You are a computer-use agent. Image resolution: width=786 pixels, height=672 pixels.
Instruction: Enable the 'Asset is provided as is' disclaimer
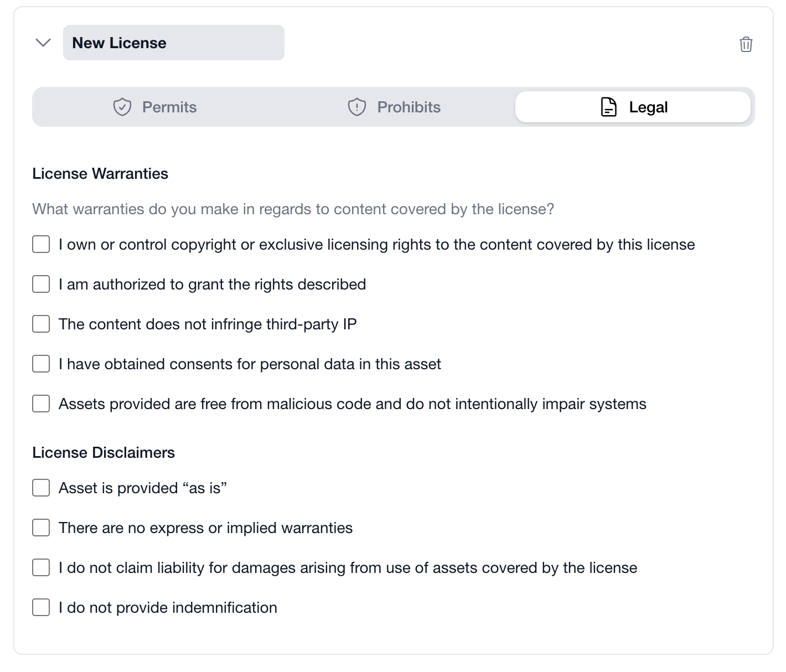41,488
